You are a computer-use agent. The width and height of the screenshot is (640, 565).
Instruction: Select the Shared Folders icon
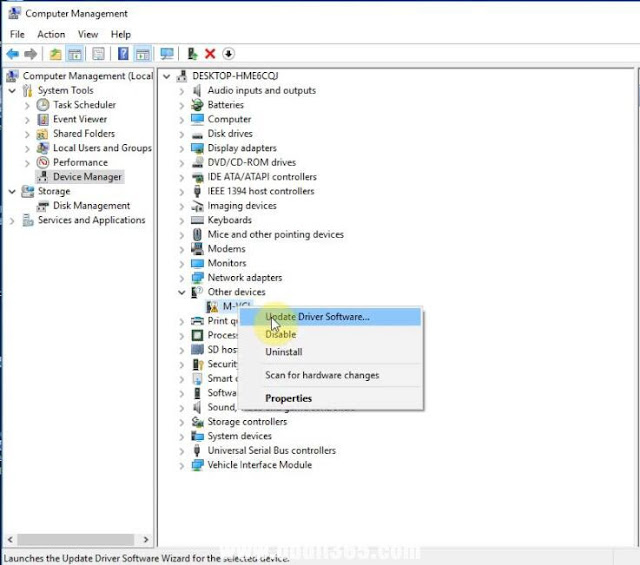click(42, 134)
